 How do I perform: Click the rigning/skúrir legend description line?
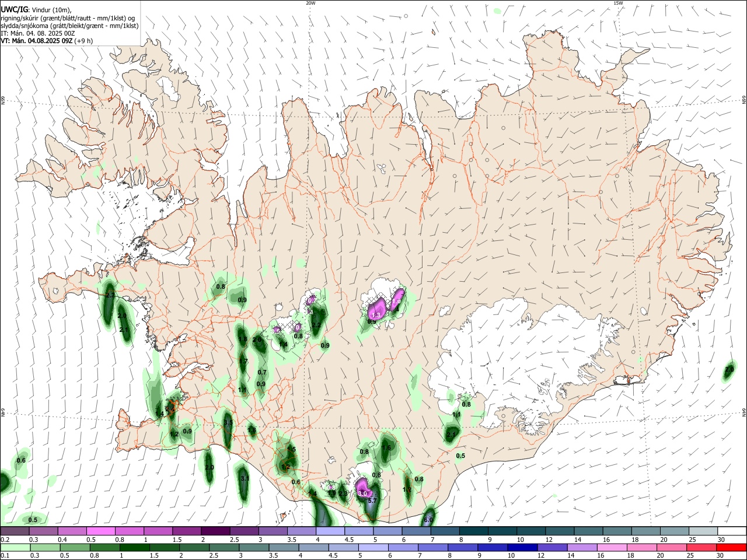tap(68, 18)
